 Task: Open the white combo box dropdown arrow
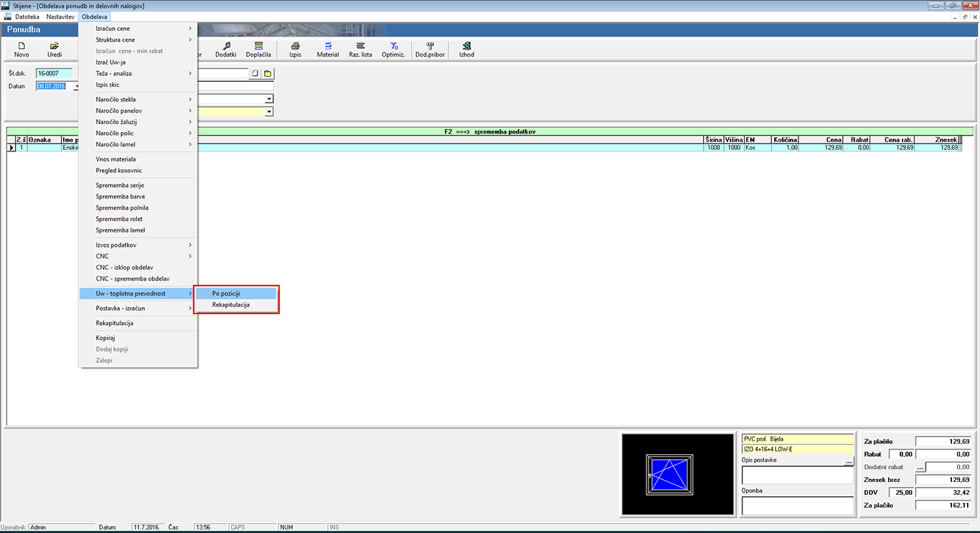(269, 99)
